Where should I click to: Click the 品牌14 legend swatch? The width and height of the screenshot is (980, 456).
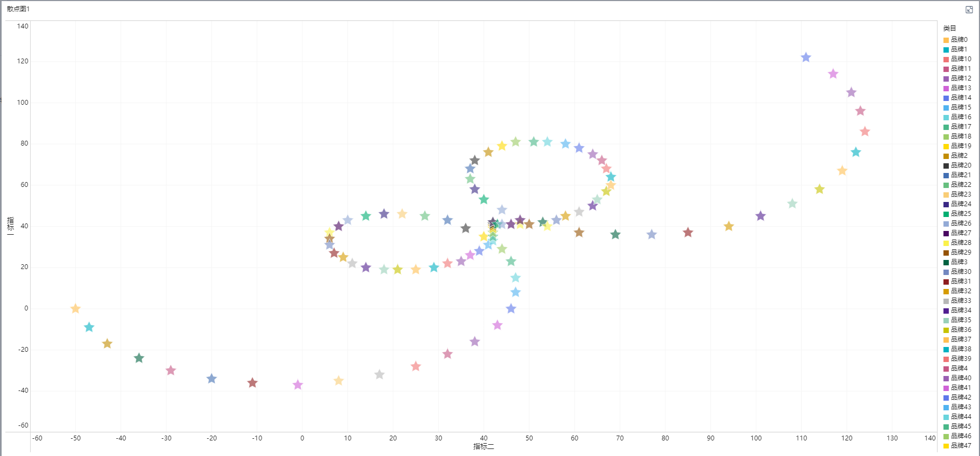click(946, 98)
